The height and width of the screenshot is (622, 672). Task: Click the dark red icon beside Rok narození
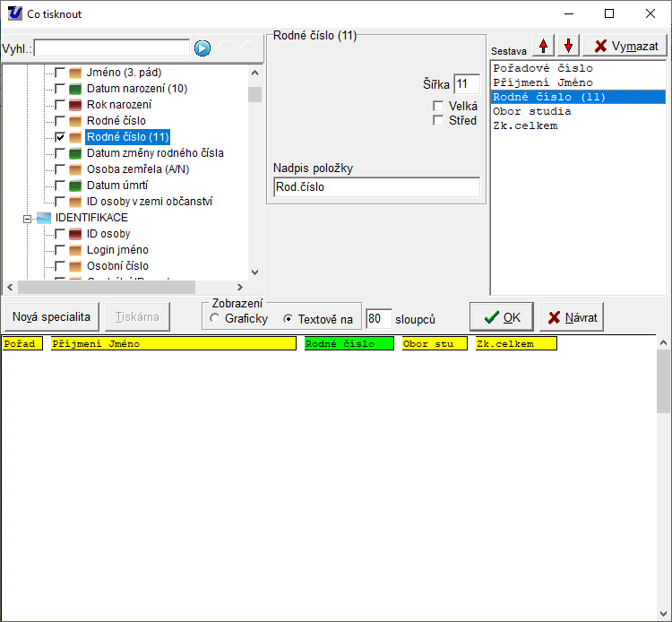click(75, 105)
